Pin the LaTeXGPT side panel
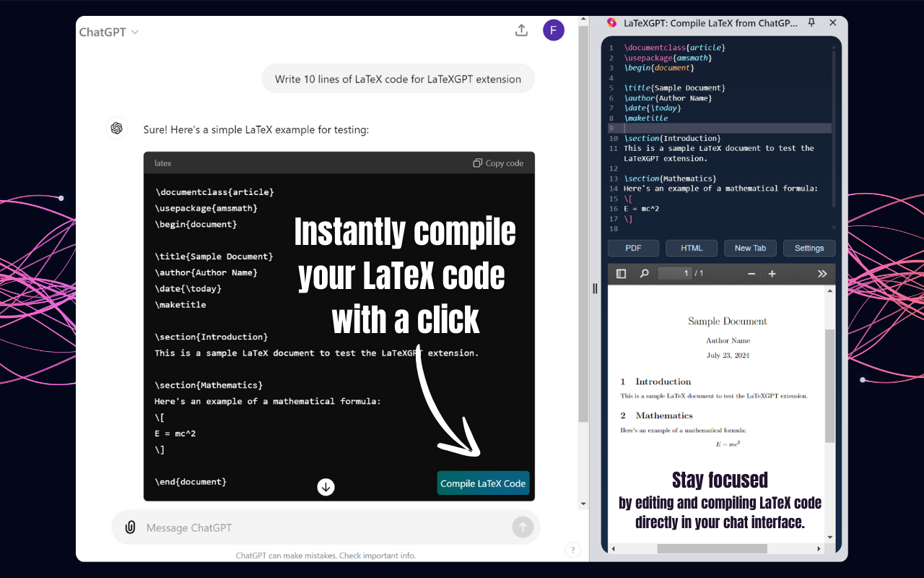This screenshot has height=578, width=924. [811, 23]
